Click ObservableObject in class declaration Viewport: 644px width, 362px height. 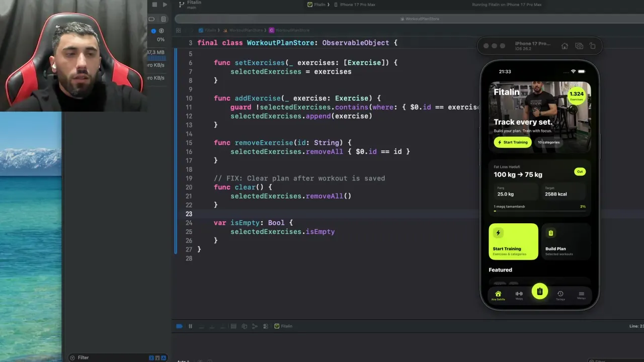click(x=356, y=43)
